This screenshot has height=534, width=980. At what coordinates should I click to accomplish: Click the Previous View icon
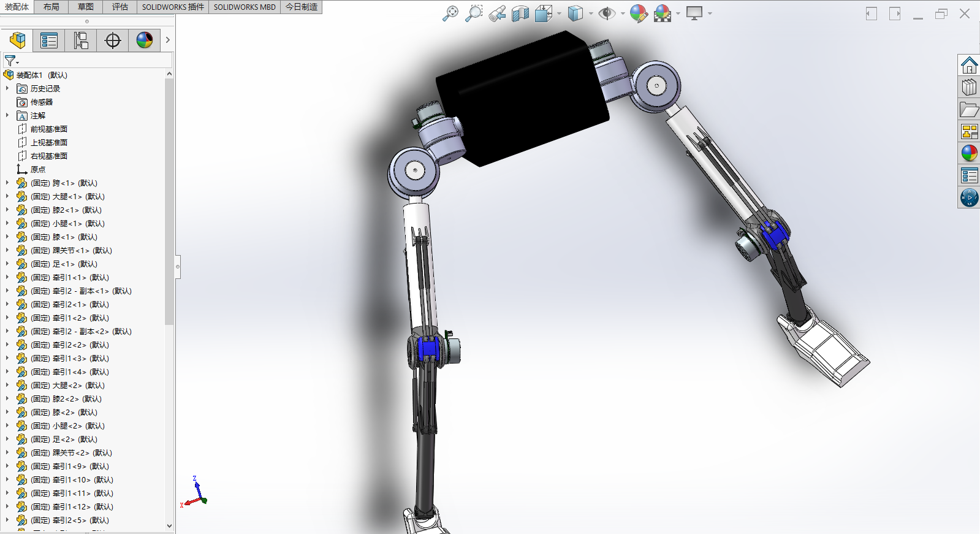click(x=497, y=13)
